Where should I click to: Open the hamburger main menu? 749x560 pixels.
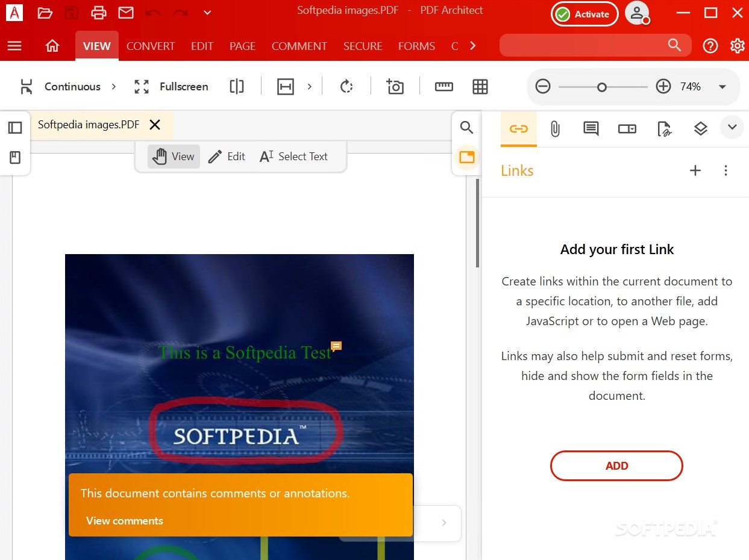14,46
